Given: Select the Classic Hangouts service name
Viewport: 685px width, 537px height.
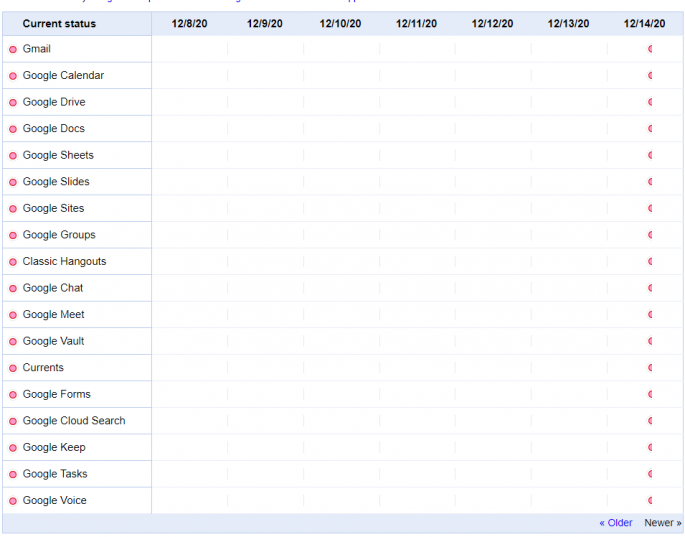Looking at the screenshot, I should pos(64,261).
